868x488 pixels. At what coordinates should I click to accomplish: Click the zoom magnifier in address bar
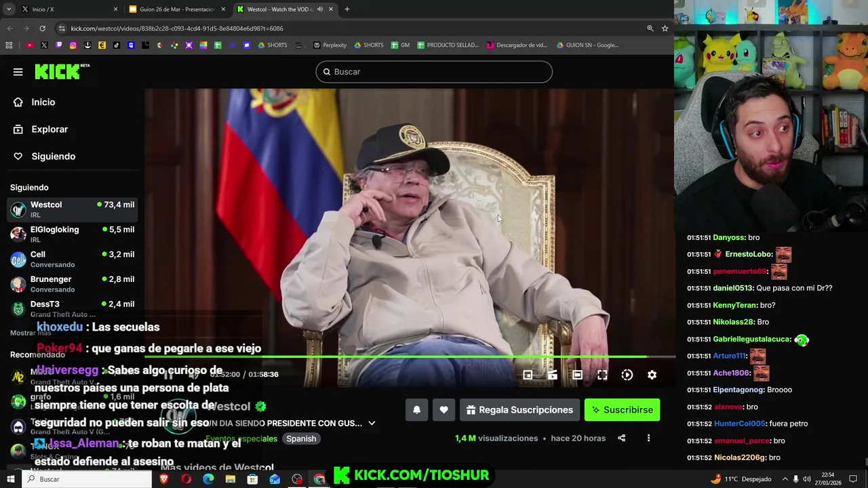tap(650, 28)
